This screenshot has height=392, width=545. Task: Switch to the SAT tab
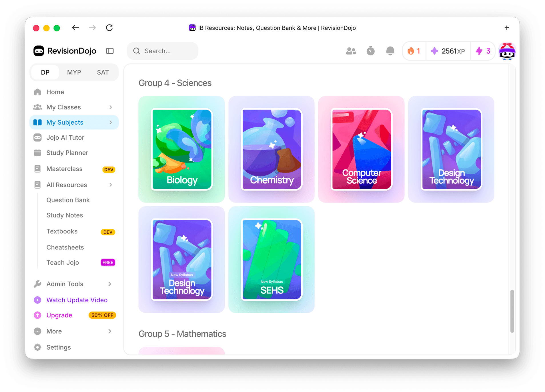pos(103,72)
